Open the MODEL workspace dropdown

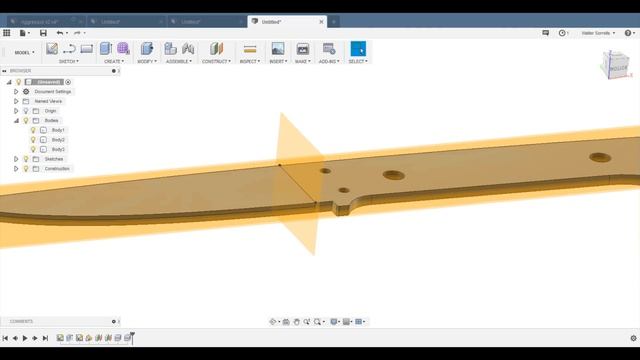tap(24, 52)
